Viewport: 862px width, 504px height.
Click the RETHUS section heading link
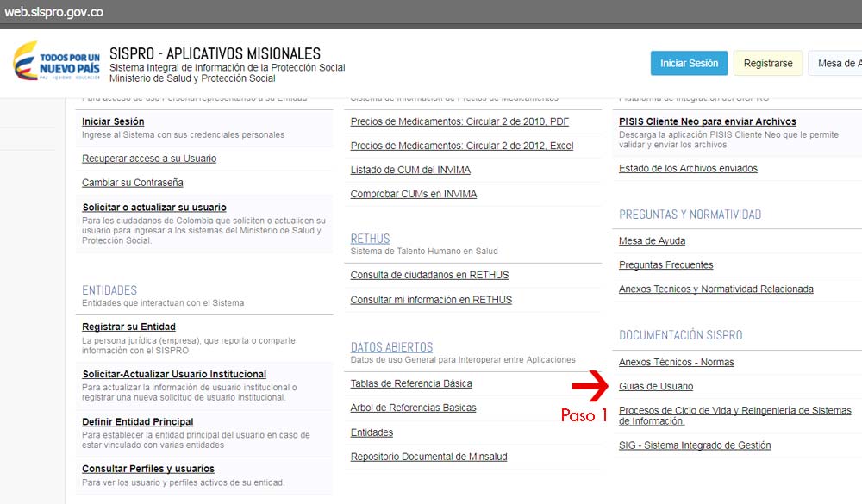(370, 239)
